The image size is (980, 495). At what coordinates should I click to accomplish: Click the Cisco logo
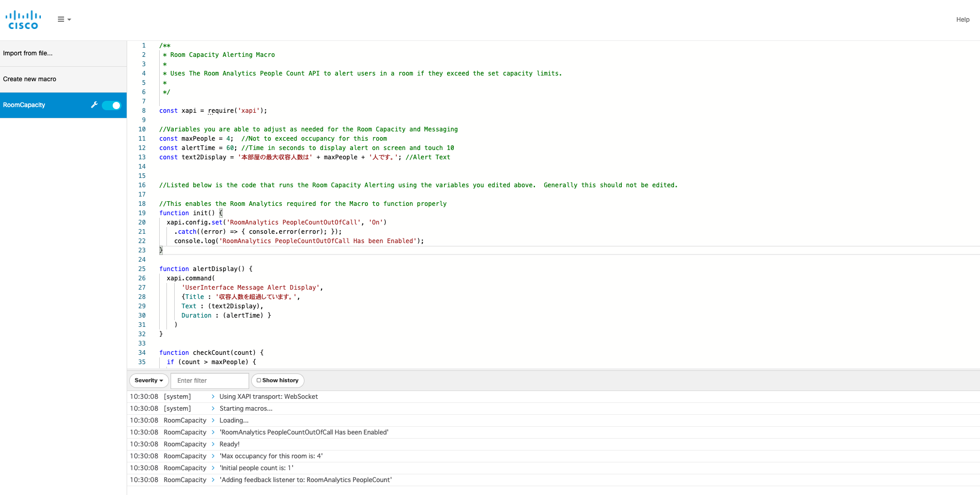tap(23, 20)
